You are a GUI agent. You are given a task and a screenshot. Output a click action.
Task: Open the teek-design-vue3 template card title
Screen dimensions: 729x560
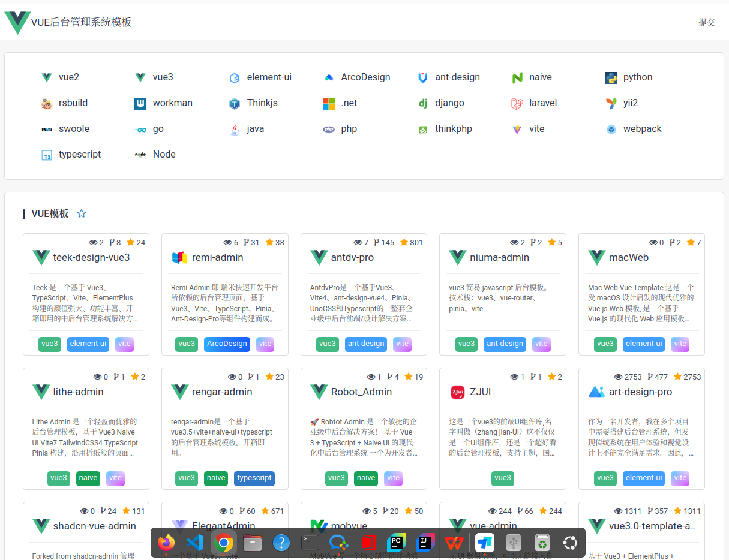91,257
